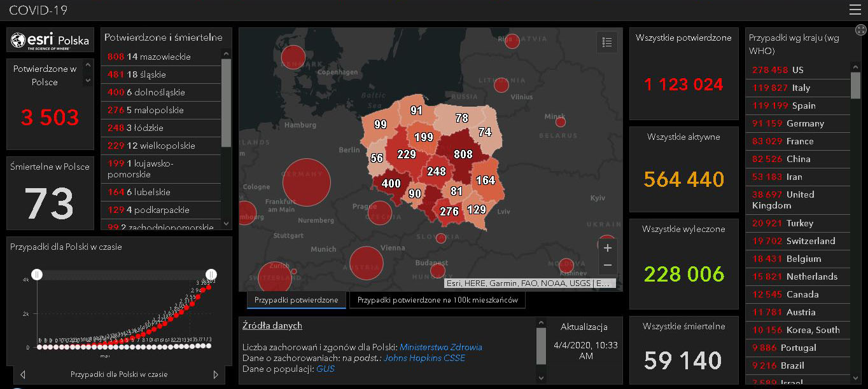The width and height of the screenshot is (868, 389).
Task: Go to previous chart with left arrow
Action: [x=24, y=374]
